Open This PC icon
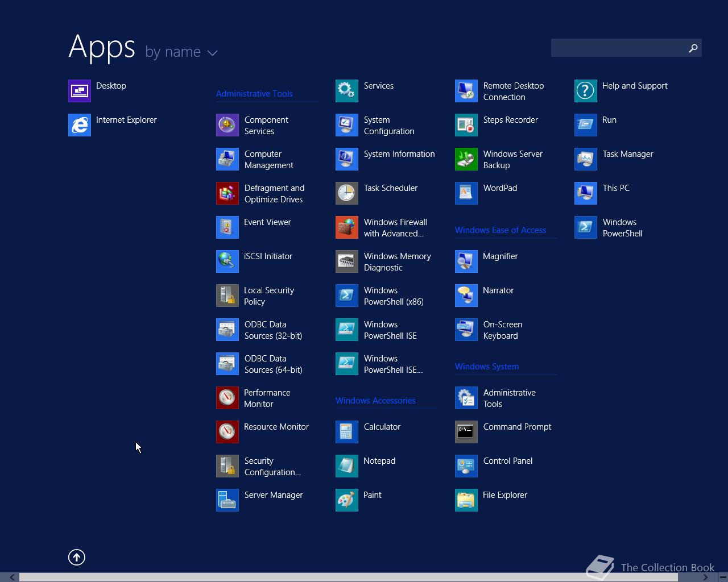The width and height of the screenshot is (728, 582). pyautogui.click(x=586, y=193)
